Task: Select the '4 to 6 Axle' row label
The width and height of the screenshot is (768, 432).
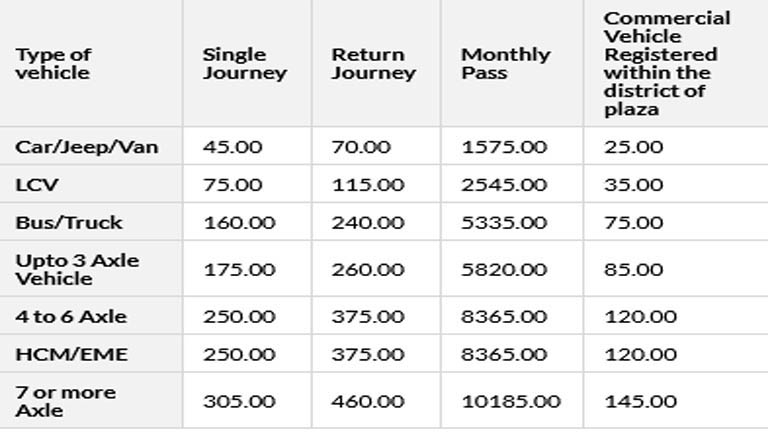Action: click(x=71, y=316)
